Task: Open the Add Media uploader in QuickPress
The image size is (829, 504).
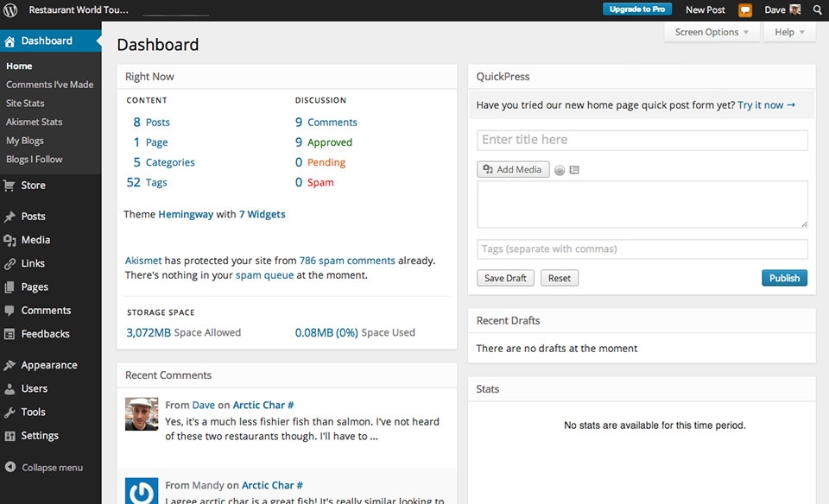Action: click(x=513, y=169)
